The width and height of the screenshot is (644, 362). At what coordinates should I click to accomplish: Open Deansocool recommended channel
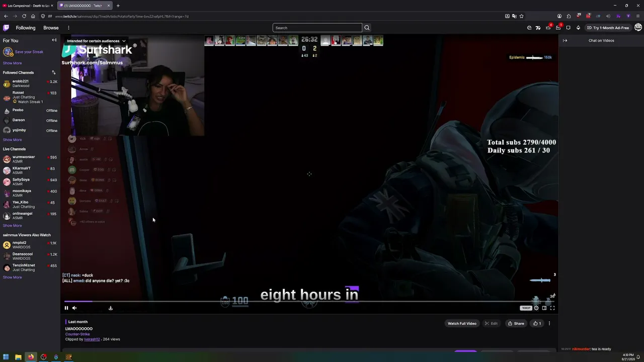coord(30,256)
